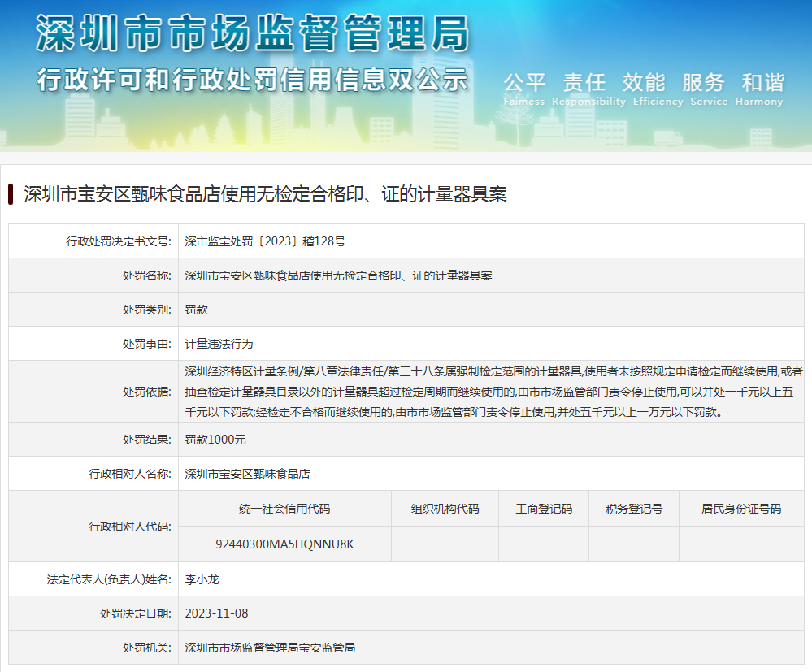Click the 行政许可和行政处罚信息双公示 subtitle
The width and height of the screenshot is (812, 672).
point(253,80)
